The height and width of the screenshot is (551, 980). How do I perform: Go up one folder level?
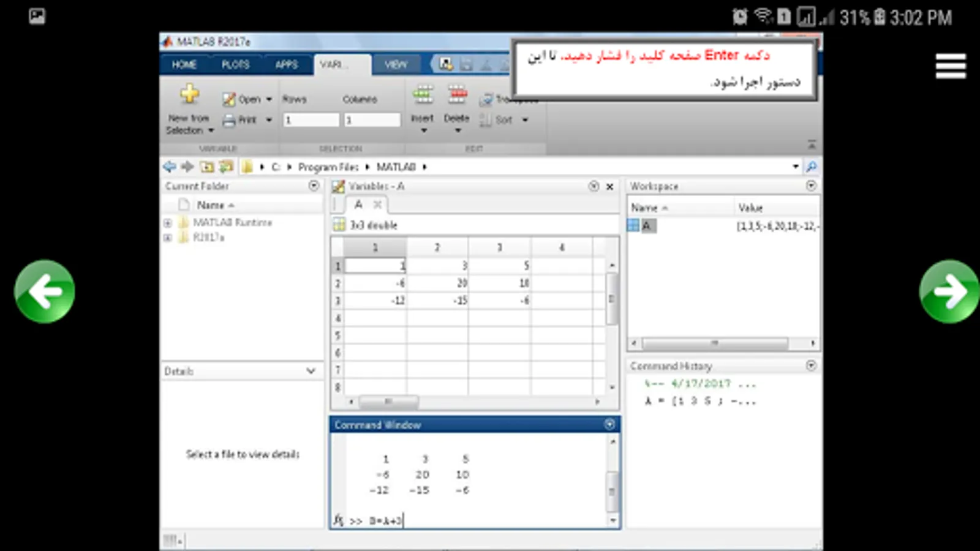pos(207,167)
